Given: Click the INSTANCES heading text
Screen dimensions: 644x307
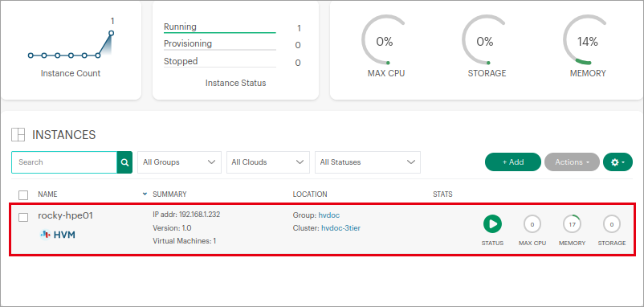Looking at the screenshot, I should (x=64, y=135).
